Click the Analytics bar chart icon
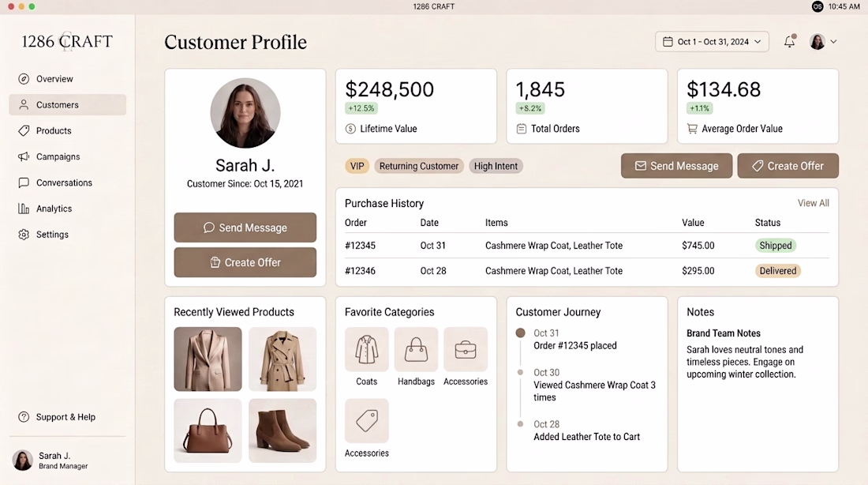Image resolution: width=868 pixels, height=485 pixels. click(23, 209)
